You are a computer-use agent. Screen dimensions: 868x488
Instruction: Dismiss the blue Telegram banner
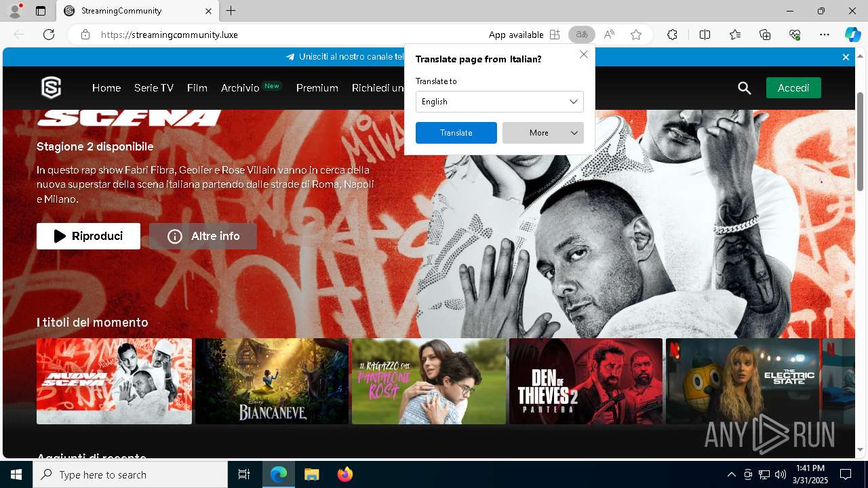pyautogui.click(x=846, y=57)
